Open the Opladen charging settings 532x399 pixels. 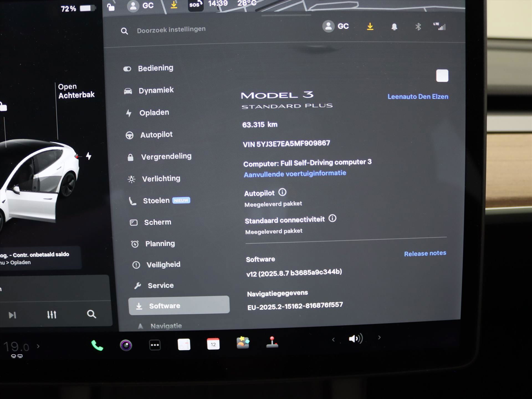147,112
